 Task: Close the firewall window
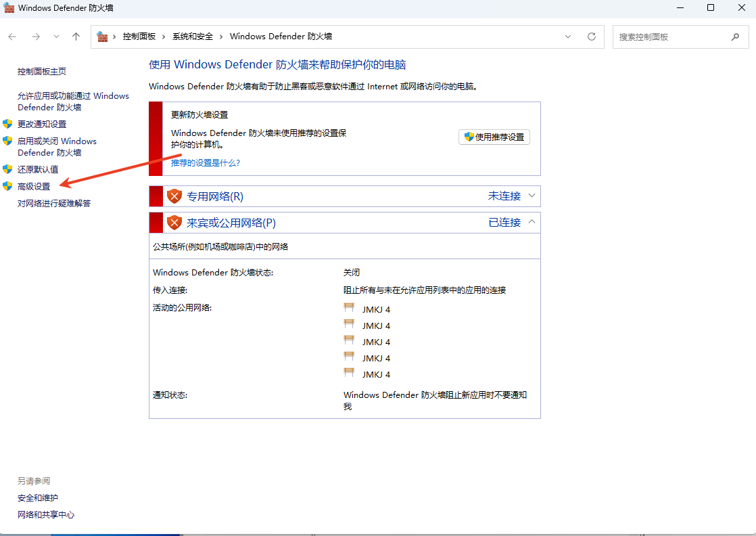point(742,7)
